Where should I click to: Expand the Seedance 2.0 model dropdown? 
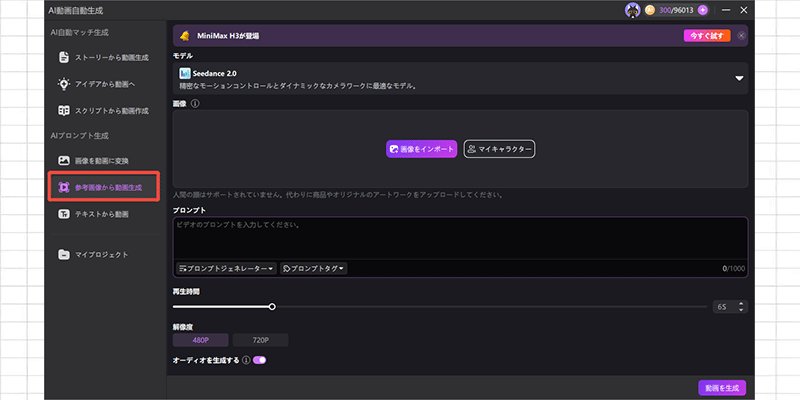coord(739,79)
